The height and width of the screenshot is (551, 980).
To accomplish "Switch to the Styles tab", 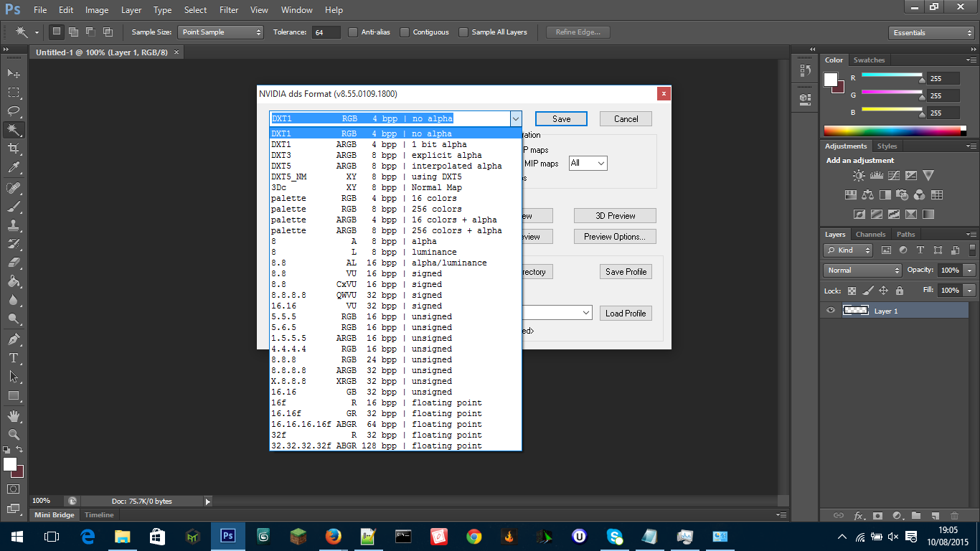I will tap(887, 146).
